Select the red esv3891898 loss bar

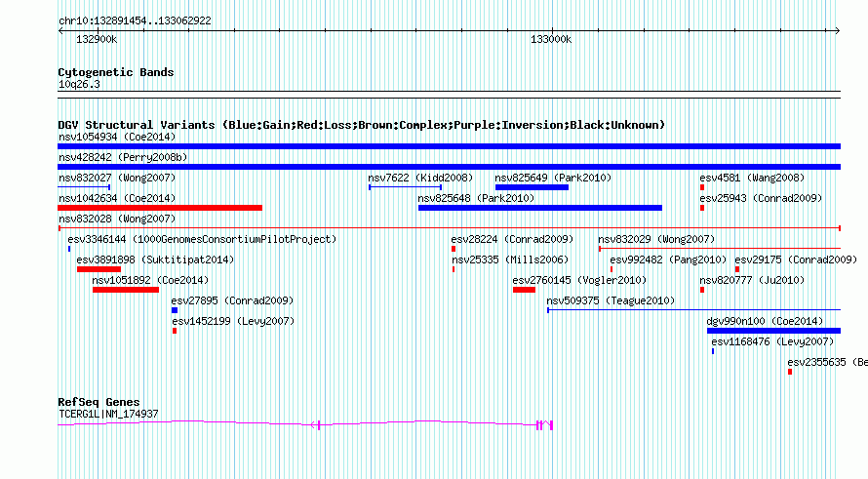(x=99, y=269)
